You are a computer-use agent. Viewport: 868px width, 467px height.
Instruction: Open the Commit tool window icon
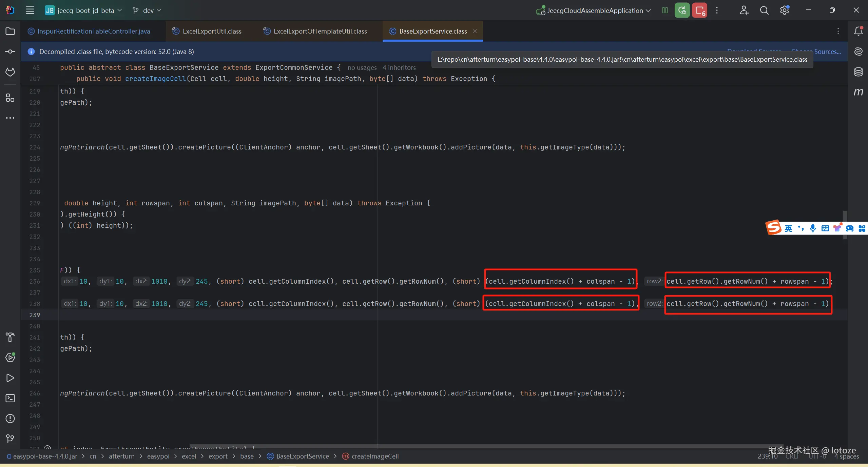(x=10, y=52)
